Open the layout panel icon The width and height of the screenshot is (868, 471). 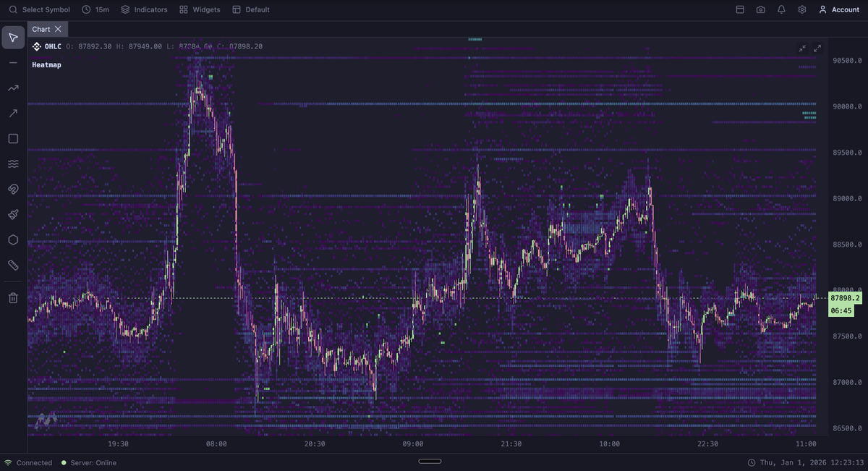click(x=740, y=9)
